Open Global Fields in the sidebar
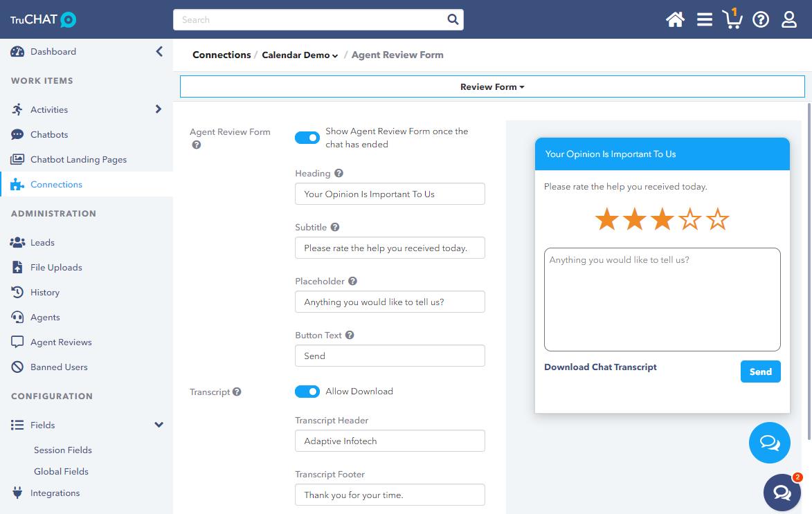This screenshot has width=812, height=514. 61,472
